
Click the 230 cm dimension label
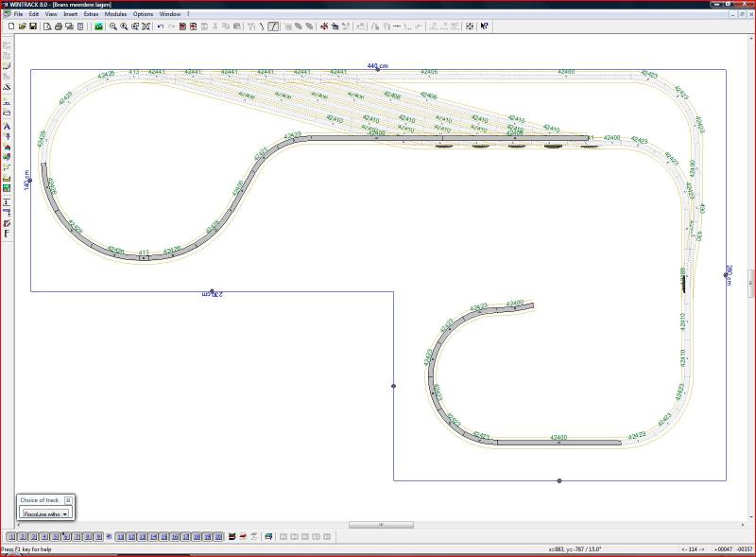(x=213, y=294)
